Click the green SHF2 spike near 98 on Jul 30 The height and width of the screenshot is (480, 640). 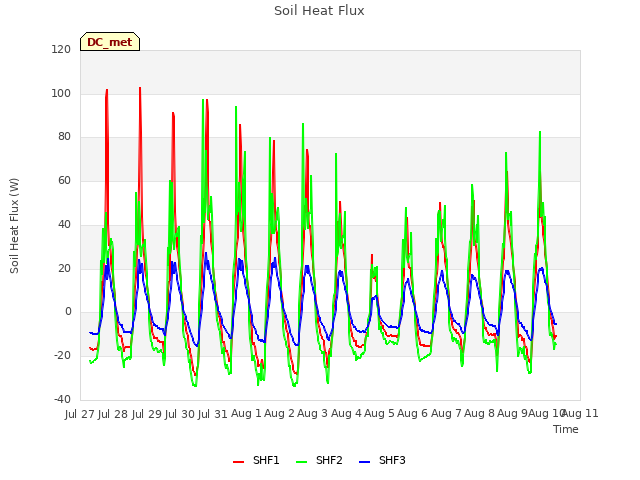click(x=203, y=100)
